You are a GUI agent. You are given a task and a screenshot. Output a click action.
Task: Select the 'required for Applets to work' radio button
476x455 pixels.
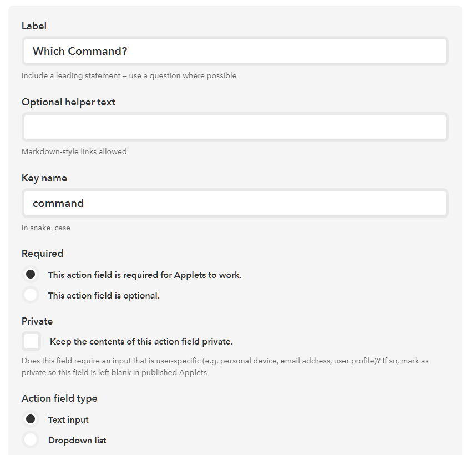tap(31, 275)
